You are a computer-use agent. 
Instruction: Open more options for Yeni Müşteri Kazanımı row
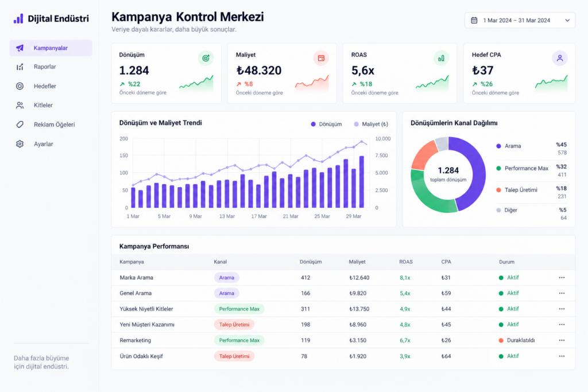[562, 324]
